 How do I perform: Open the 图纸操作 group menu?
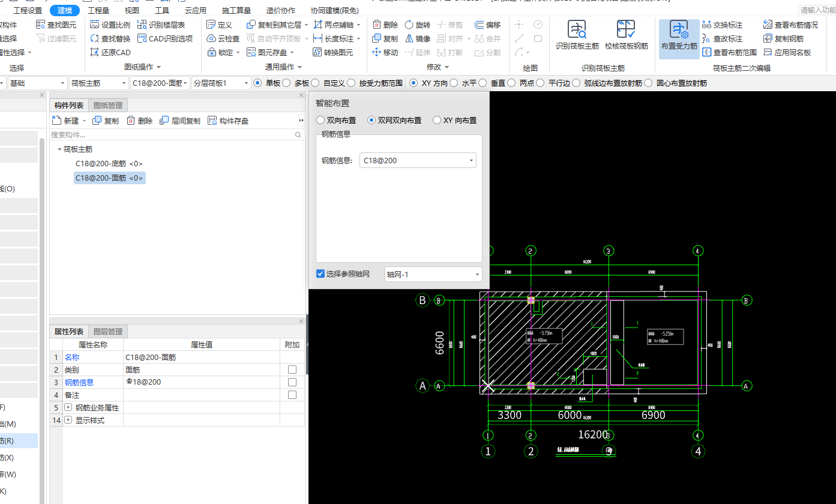tap(143, 67)
